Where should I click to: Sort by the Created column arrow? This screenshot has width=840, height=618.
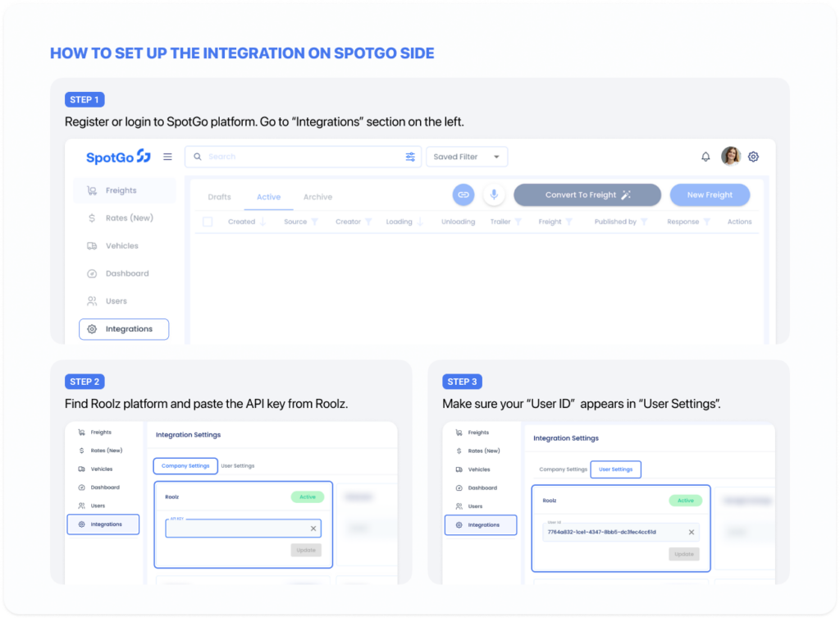pyautogui.click(x=262, y=222)
